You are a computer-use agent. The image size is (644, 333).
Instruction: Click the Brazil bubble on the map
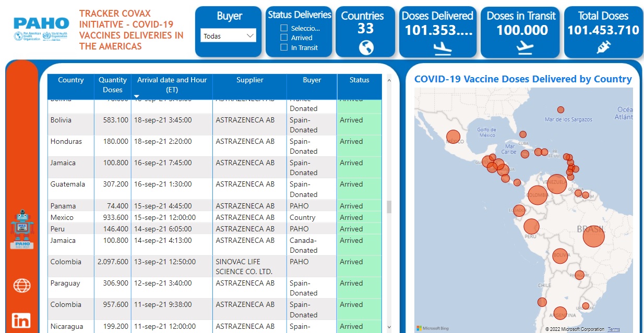coord(593,236)
